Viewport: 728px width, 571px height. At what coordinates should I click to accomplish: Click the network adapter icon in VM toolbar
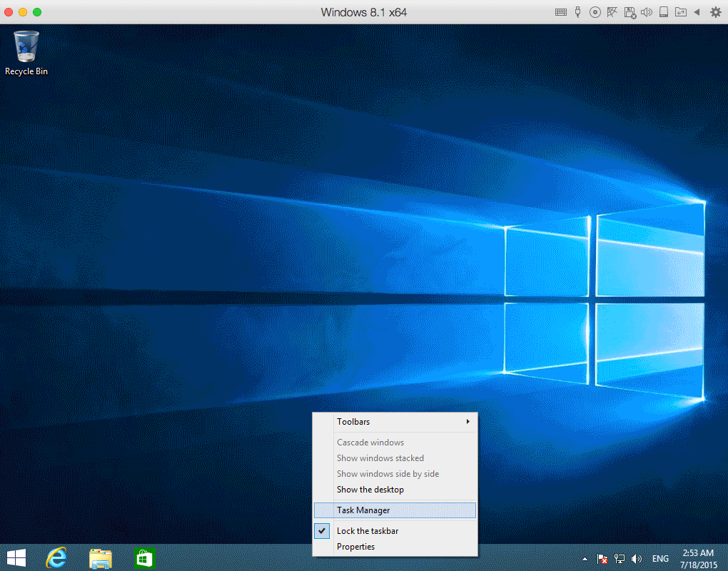click(612, 12)
